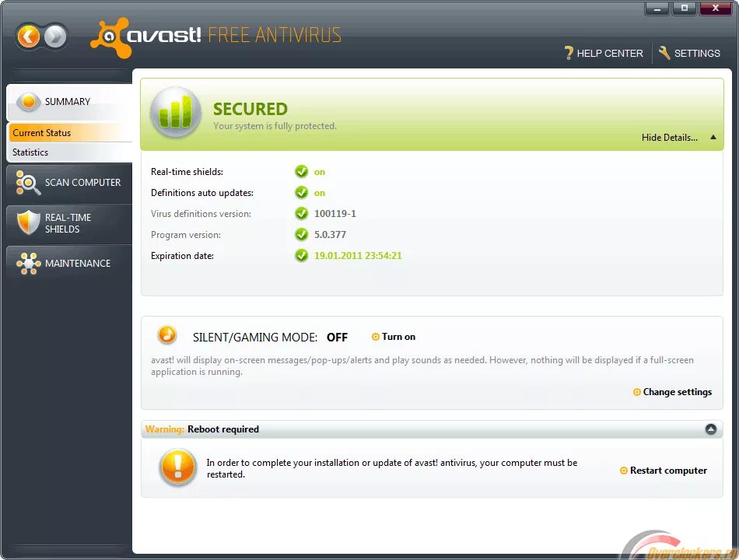Click the Restart computer link
This screenshot has height=560, width=739.
668,471
